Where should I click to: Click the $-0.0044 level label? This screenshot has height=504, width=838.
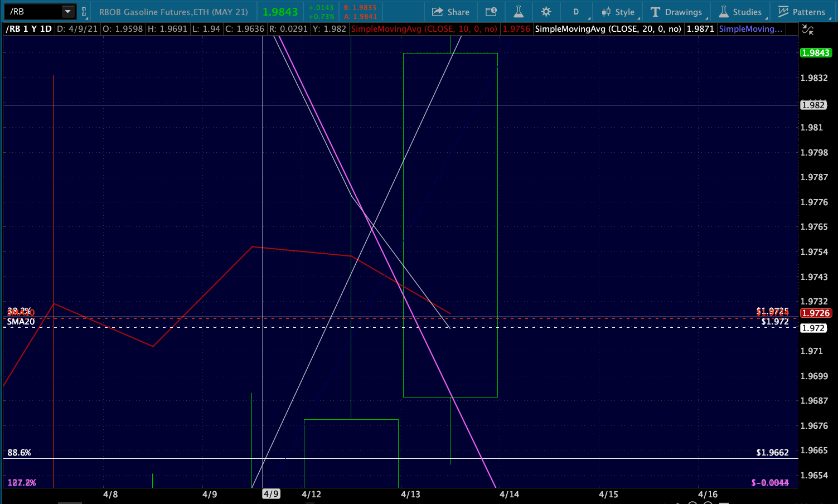point(770,483)
